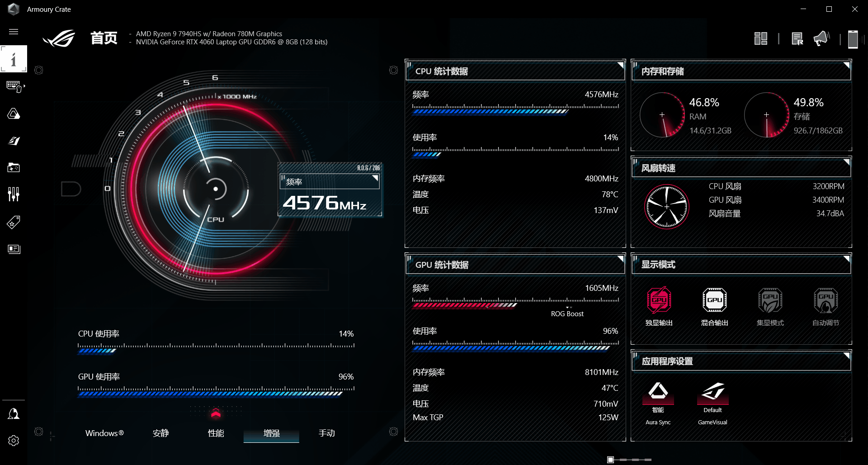868x465 pixels.
Task: Expand the 应用程序设置 panel corner arrow
Action: coord(846,356)
